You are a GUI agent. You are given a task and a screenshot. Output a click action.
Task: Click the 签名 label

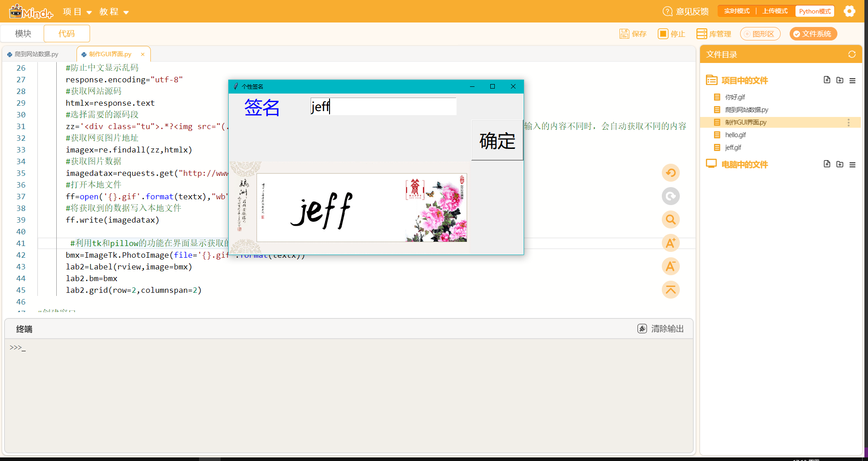[x=262, y=107]
